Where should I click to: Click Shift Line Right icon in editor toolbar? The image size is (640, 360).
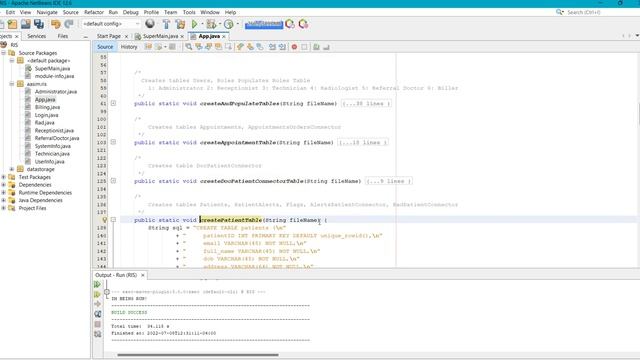pos(282,47)
